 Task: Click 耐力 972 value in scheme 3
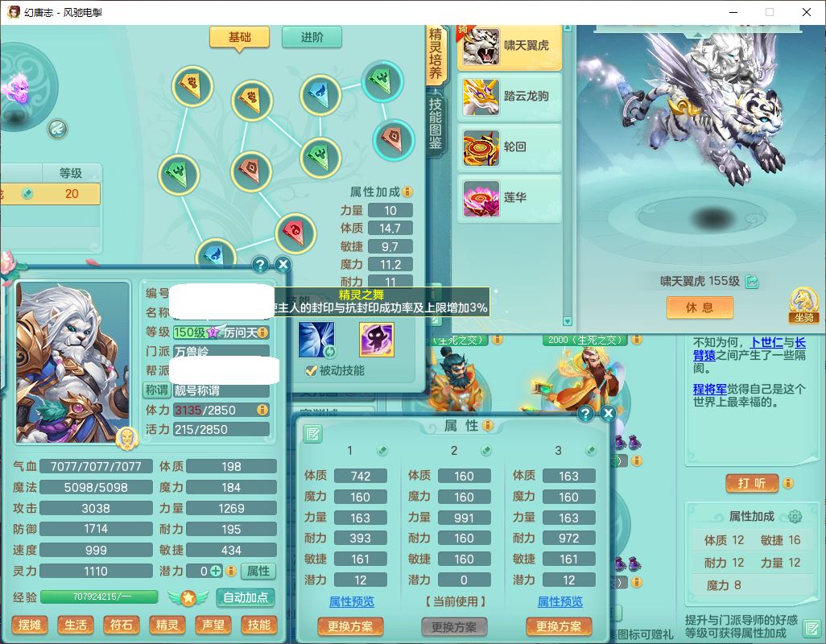pos(568,539)
